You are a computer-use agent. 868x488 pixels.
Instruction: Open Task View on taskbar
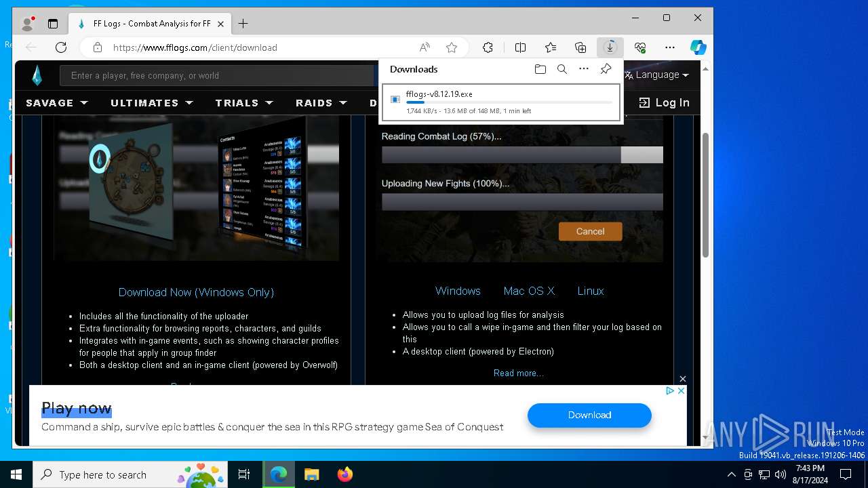click(244, 474)
